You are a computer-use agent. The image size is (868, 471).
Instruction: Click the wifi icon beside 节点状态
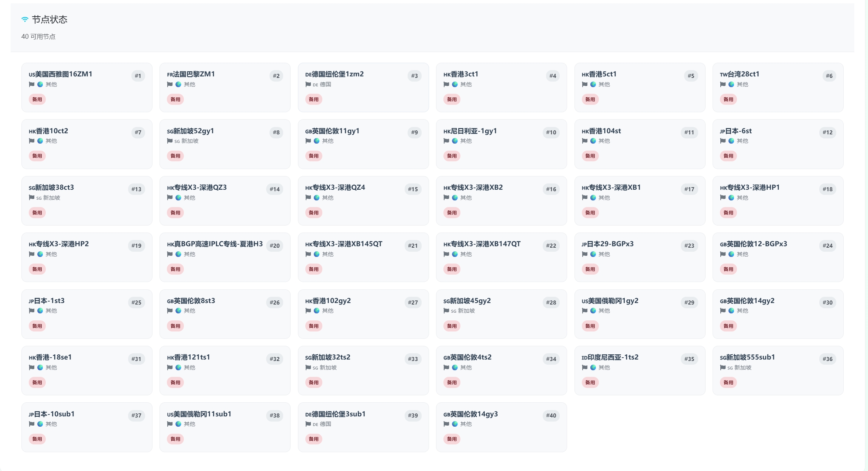(25, 20)
